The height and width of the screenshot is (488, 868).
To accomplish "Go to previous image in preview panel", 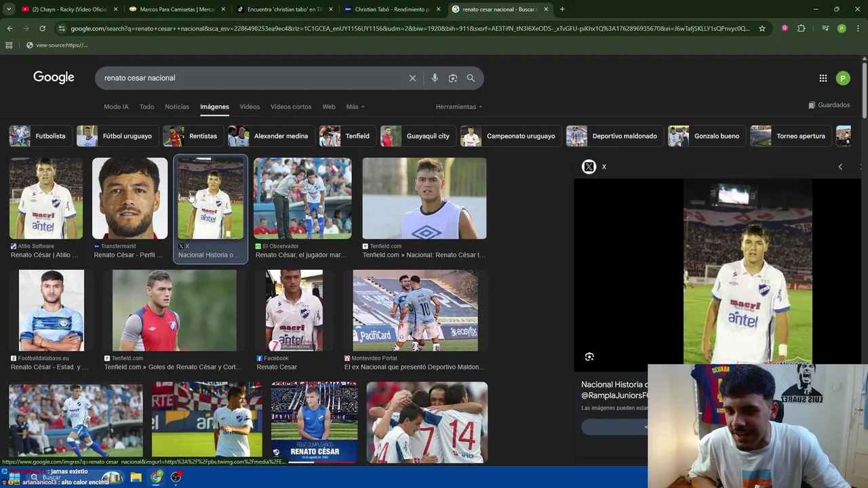I will click(840, 167).
